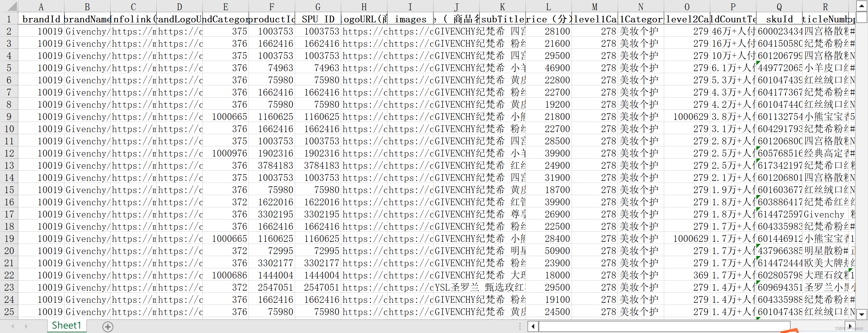Screen dimensions: 868x333
Task: Click the brandId header cell
Action: (x=41, y=19)
